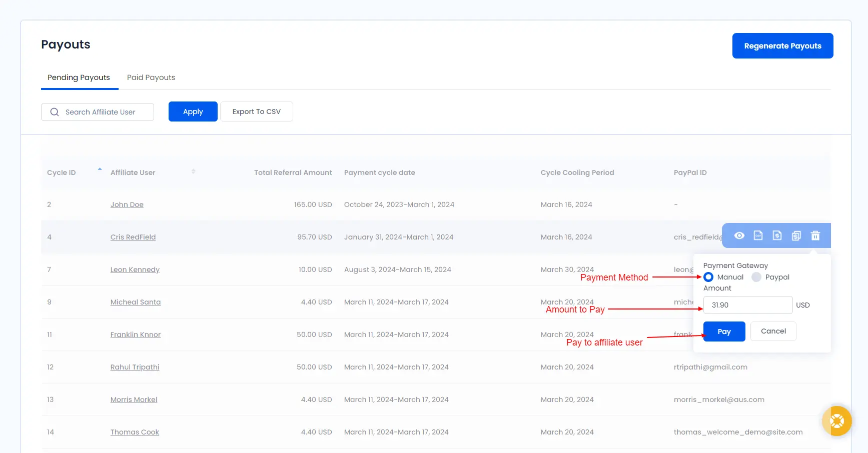Click the CSV export icon in row actions
868x453 pixels.
pos(758,235)
